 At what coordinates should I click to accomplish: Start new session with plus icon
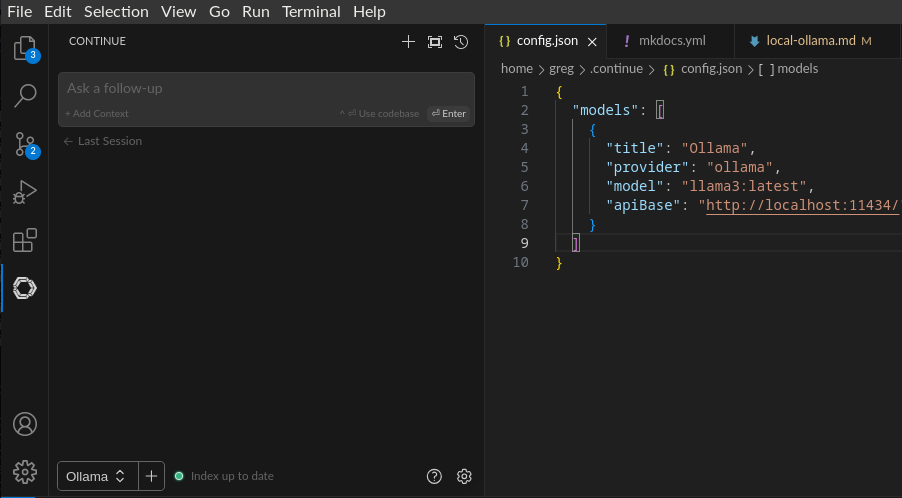click(x=408, y=42)
